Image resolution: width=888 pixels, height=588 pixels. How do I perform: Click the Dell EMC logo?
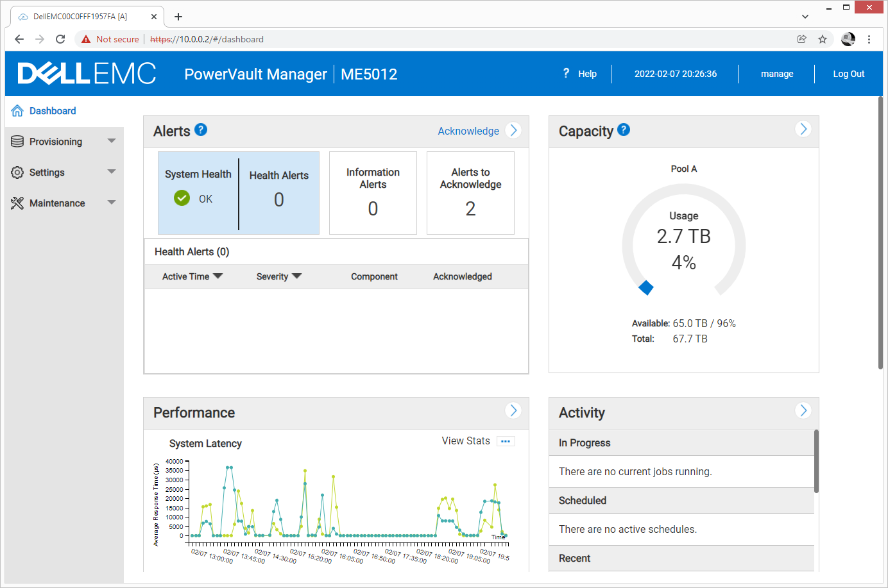87,74
